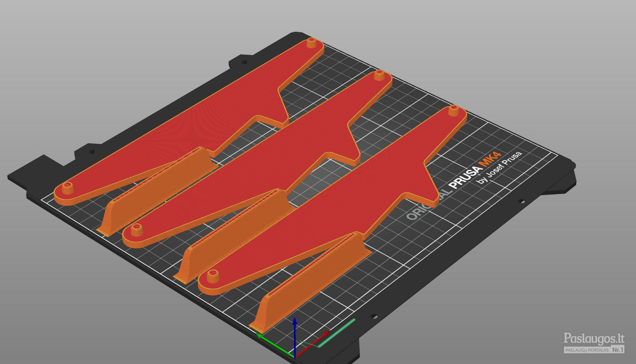Click the round boss at middle arm's far end

click(x=379, y=75)
